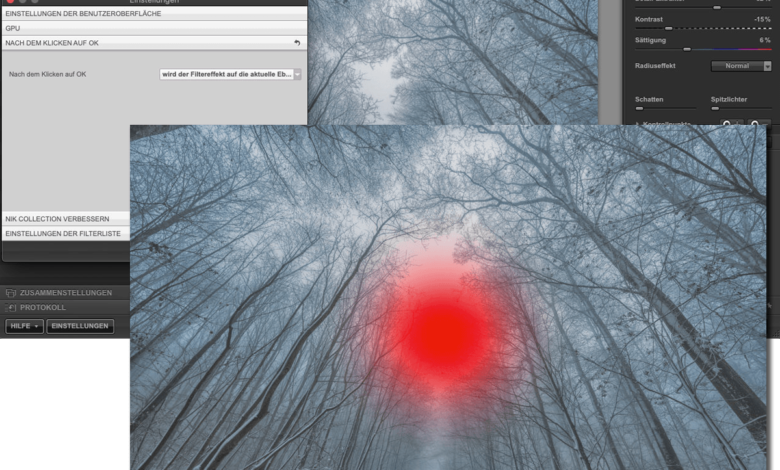The image size is (780, 470).
Task: Expand 'Einstellungen der Benutzeroberfläche' section
Action: pos(154,13)
